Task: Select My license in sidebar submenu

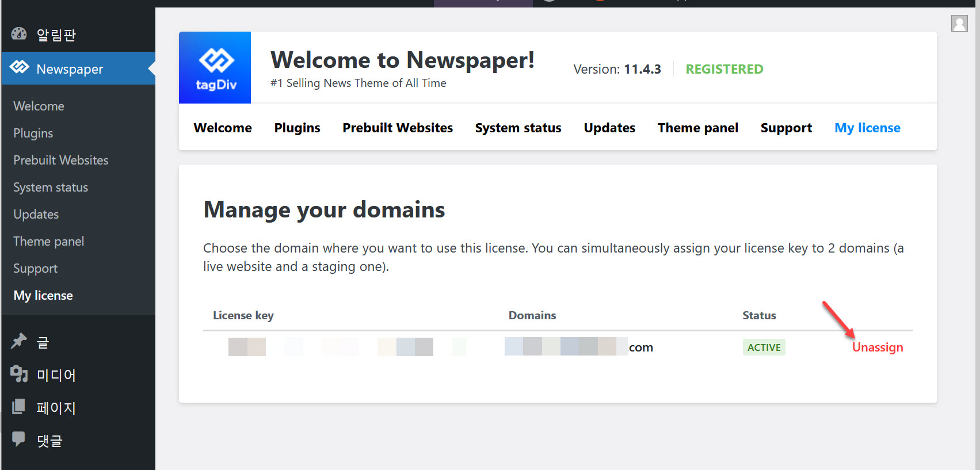Action: pos(43,296)
